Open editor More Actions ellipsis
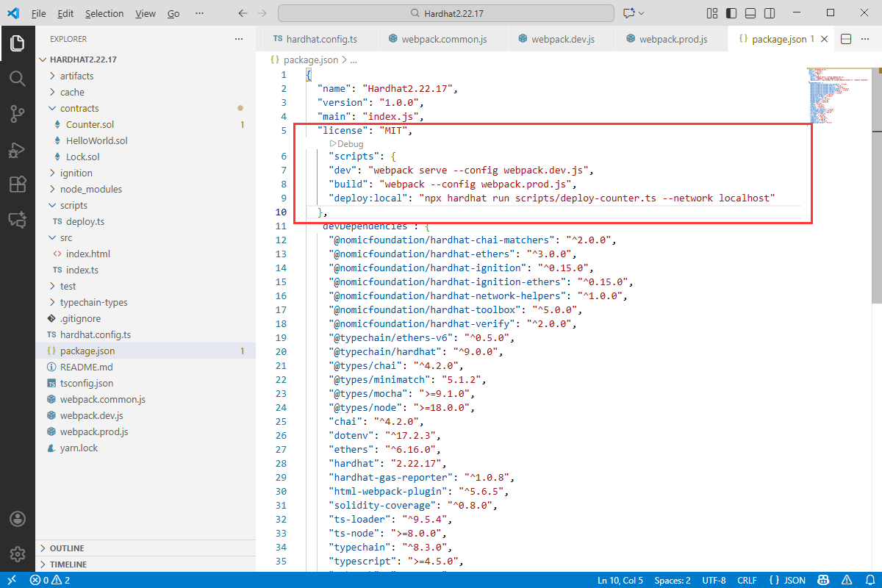Screen dimensions: 882x588 (x=865, y=39)
